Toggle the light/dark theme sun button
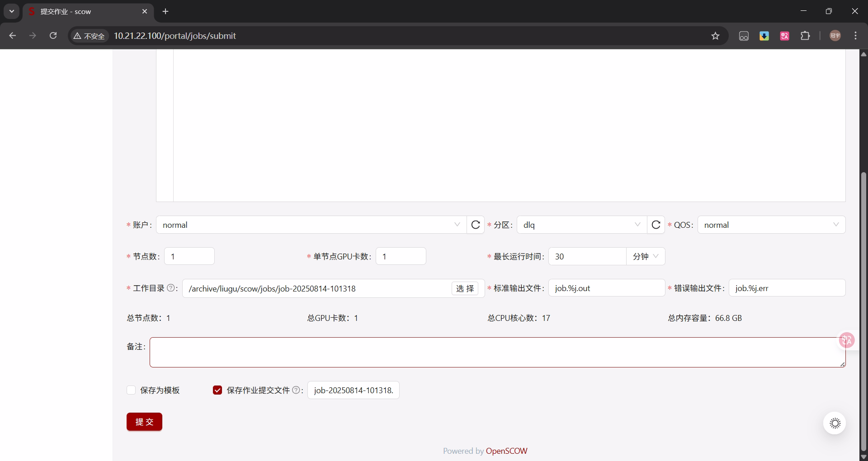The width and height of the screenshot is (868, 461). coord(835,423)
